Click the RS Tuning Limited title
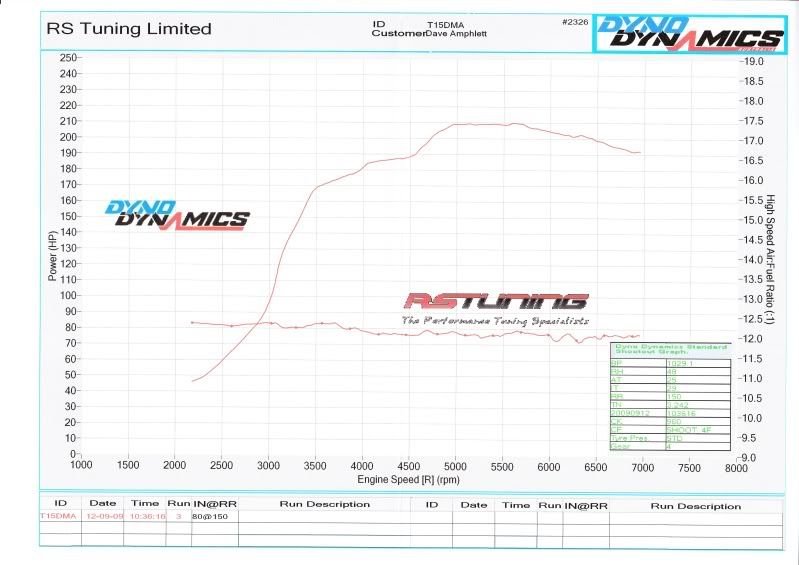This screenshot has height=565, width=799. 129,28
